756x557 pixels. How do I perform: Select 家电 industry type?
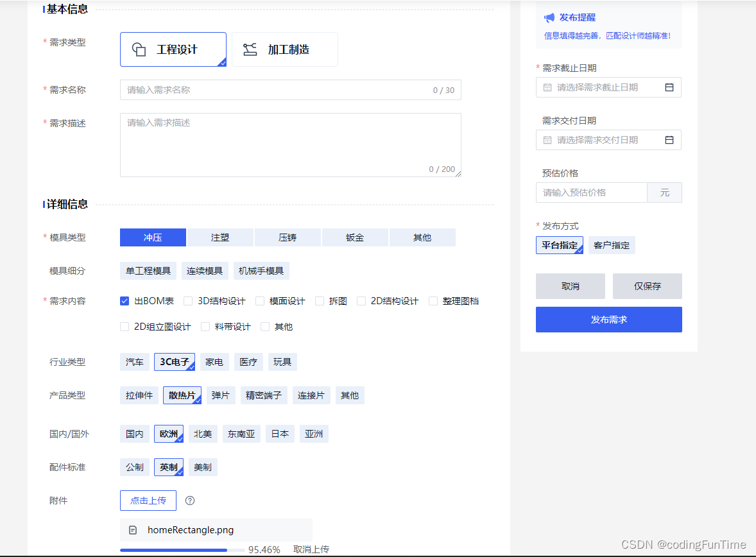pyautogui.click(x=214, y=362)
